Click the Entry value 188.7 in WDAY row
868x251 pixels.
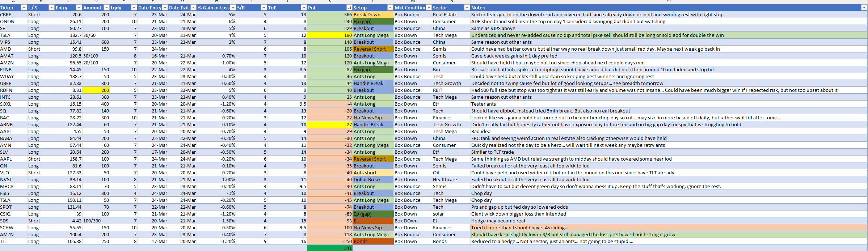[x=68, y=76]
